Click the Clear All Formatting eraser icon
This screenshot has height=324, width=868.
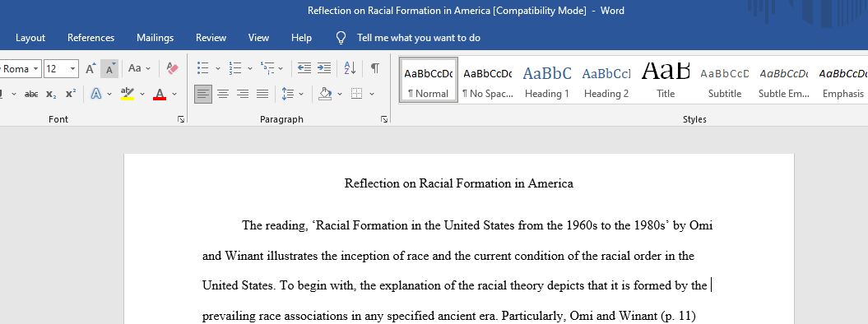(172, 68)
